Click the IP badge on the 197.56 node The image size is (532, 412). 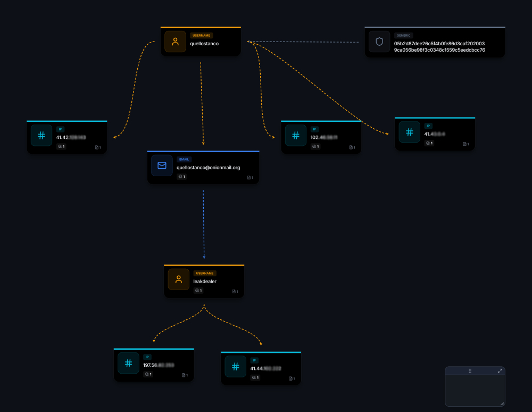tap(147, 357)
